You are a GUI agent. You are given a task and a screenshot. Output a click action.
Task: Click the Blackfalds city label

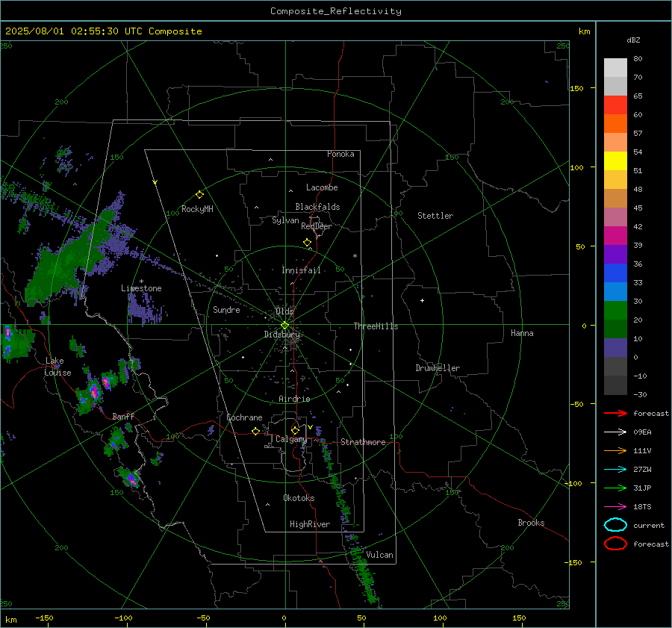point(317,207)
